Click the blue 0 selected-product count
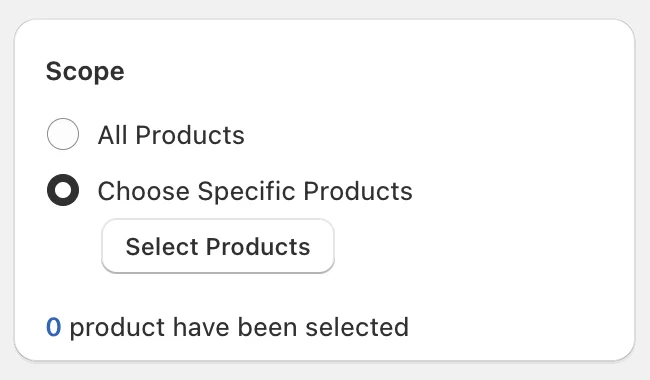Screen dimensions: 650x380 54,327
